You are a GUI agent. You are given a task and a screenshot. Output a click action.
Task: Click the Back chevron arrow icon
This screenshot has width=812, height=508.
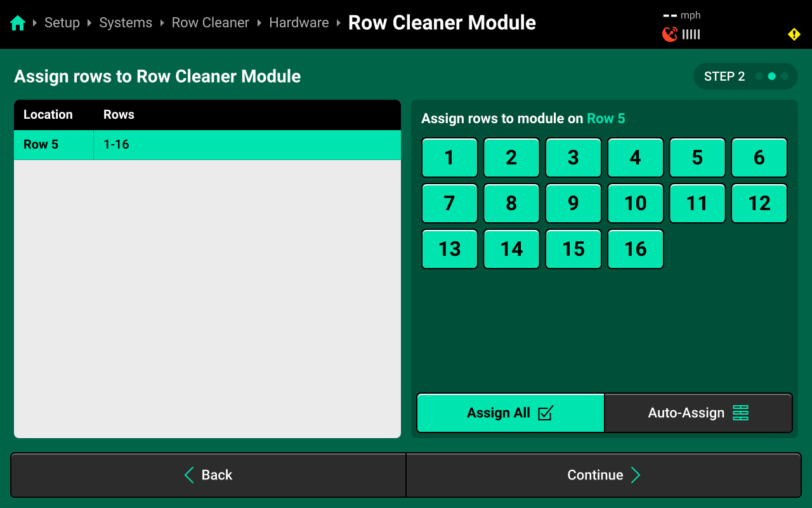[188, 474]
